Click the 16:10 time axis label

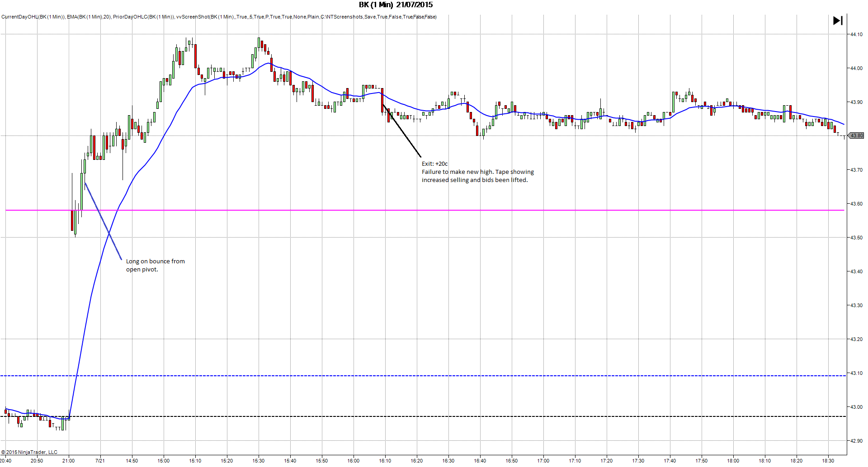[385, 461]
